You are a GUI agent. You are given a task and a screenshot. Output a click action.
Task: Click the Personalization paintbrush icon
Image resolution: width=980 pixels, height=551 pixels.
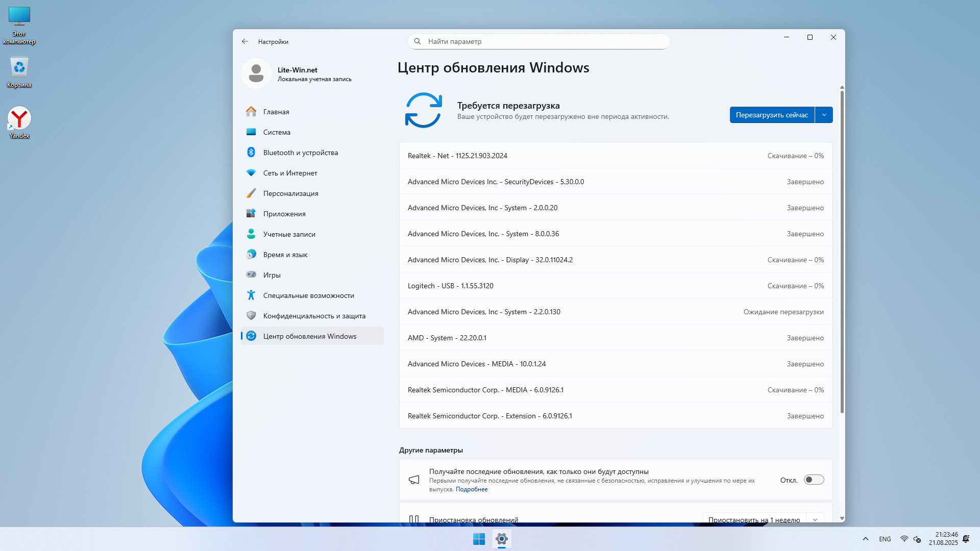[x=251, y=193]
